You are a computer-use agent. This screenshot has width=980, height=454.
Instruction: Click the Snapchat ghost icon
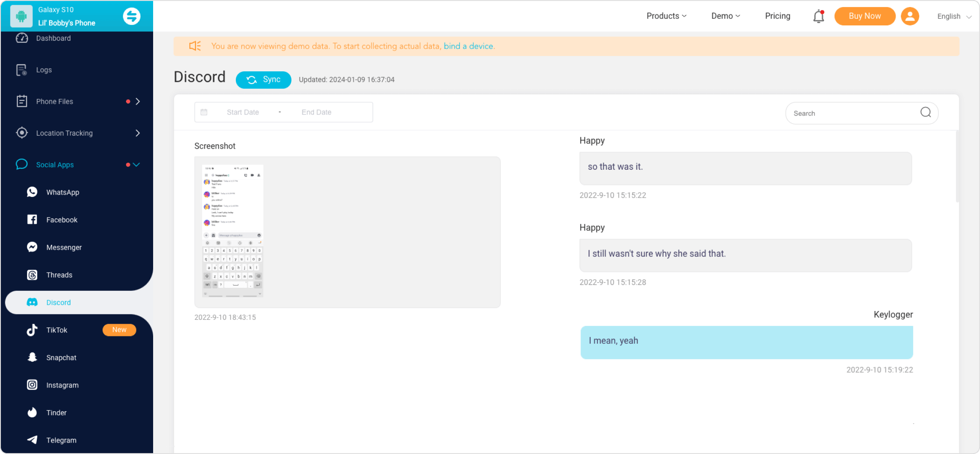(x=32, y=357)
